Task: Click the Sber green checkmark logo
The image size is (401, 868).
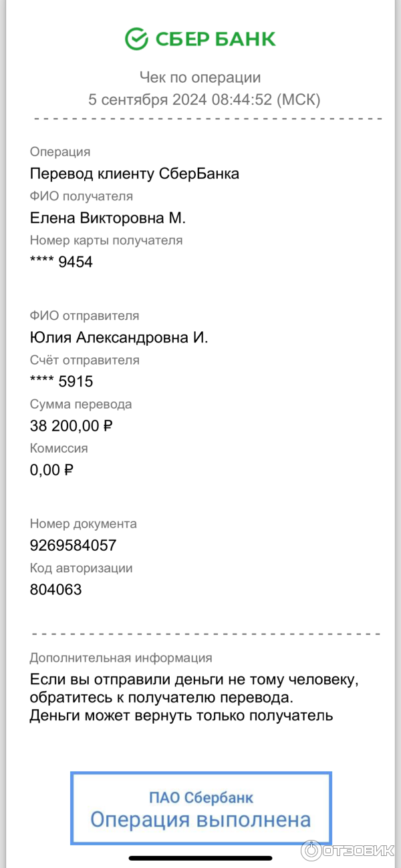Action: tap(136, 39)
